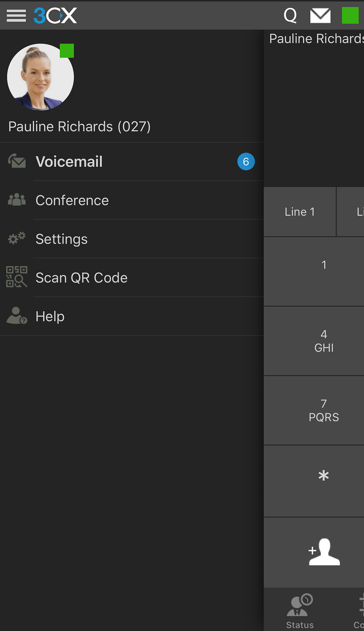The height and width of the screenshot is (631, 364).
Task: Tap dialpad key 7 PQRS
Action: click(314, 411)
